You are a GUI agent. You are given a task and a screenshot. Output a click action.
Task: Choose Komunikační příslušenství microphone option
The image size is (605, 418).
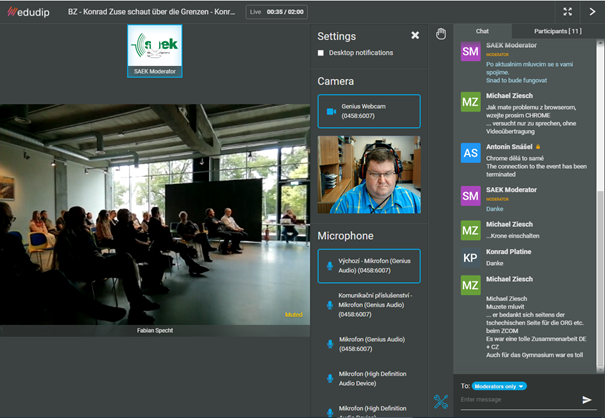coord(369,305)
